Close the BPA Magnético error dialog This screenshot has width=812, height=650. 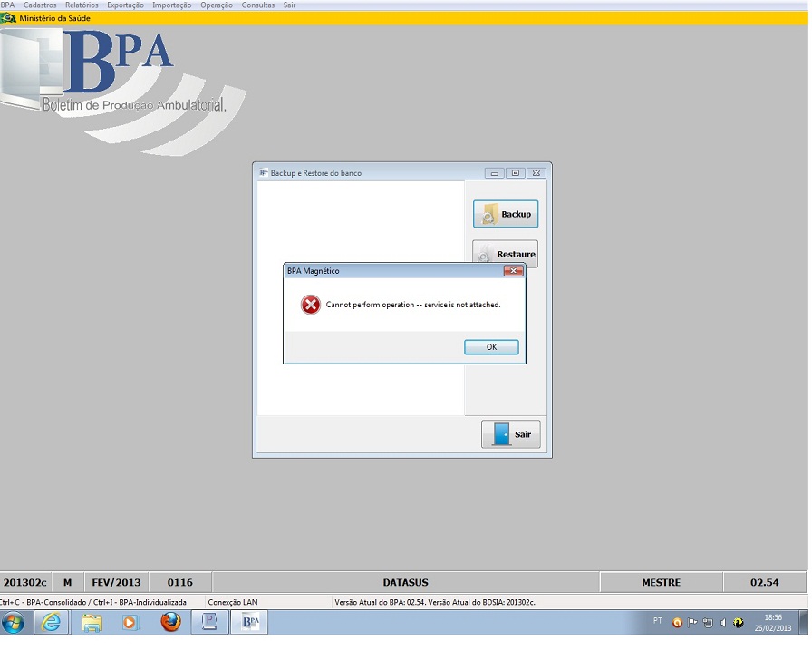click(x=513, y=270)
